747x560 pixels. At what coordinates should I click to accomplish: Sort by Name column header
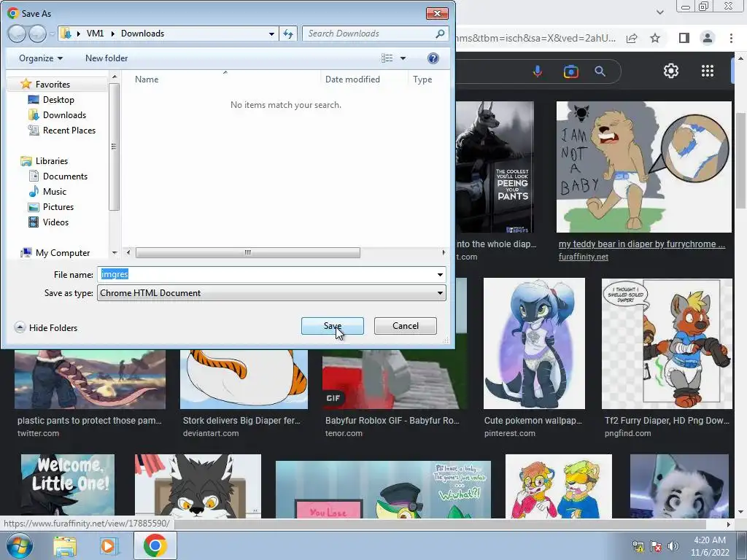(146, 79)
